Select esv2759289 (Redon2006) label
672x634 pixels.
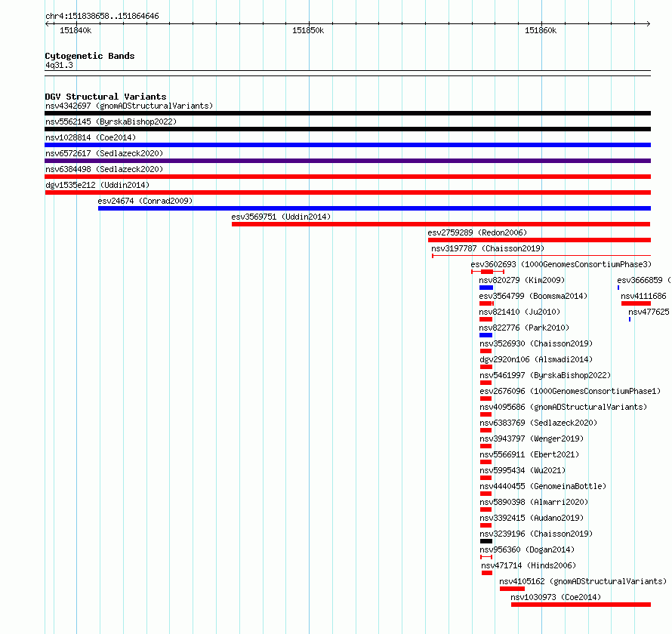pyautogui.click(x=477, y=232)
